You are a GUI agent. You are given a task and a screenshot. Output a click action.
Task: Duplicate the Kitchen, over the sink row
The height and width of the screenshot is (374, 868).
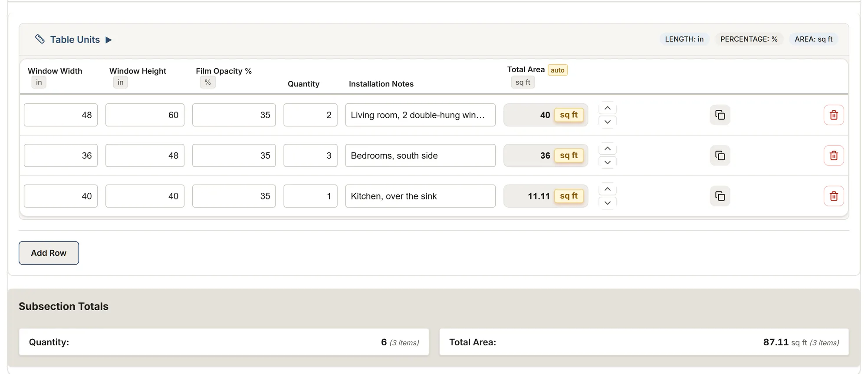pos(720,196)
